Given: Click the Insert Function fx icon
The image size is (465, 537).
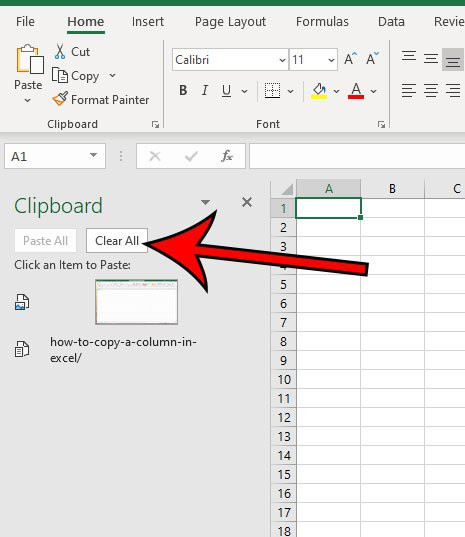Looking at the screenshot, I should coord(227,157).
